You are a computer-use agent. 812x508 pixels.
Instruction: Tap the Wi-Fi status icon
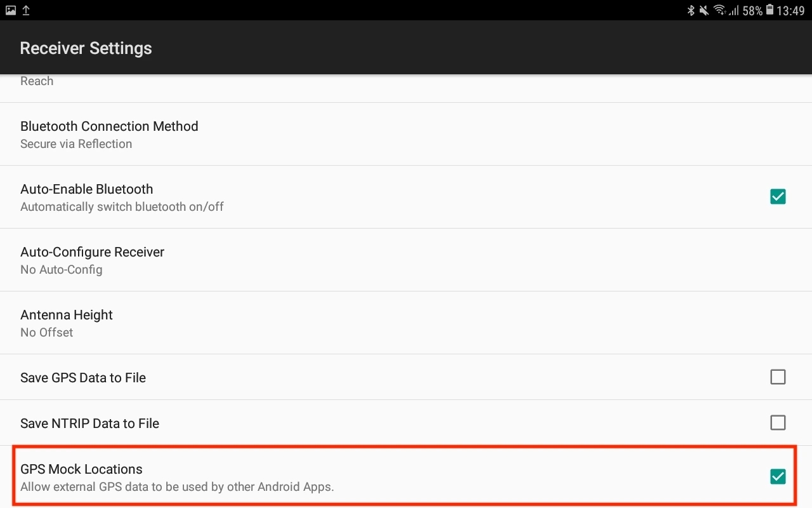719,10
